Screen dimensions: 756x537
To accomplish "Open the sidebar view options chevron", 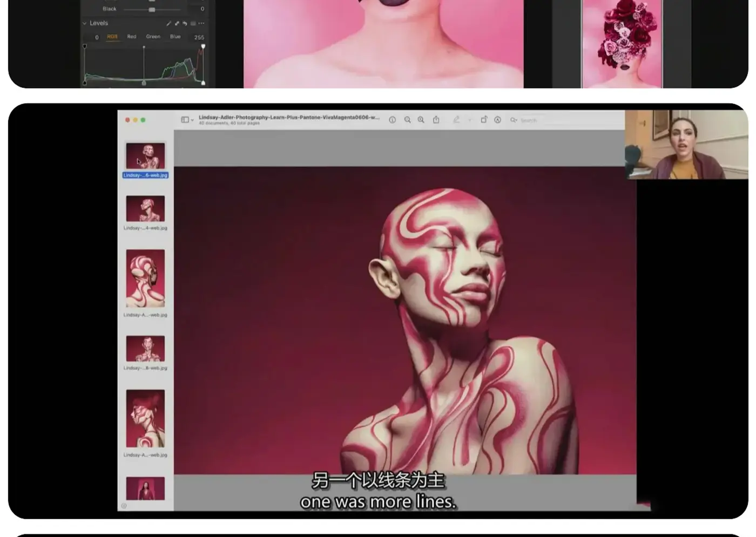I will point(192,120).
